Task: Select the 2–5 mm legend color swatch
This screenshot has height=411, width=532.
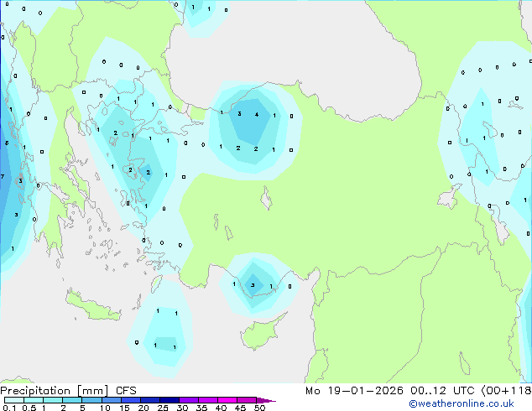Action: (72, 400)
